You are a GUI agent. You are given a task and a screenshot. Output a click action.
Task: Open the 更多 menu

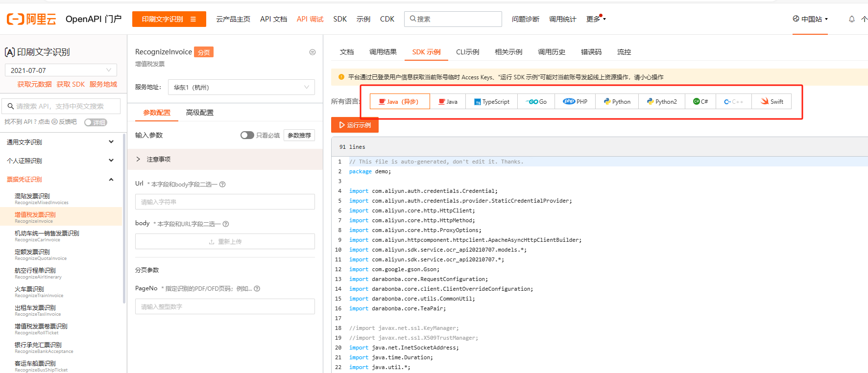pos(596,19)
